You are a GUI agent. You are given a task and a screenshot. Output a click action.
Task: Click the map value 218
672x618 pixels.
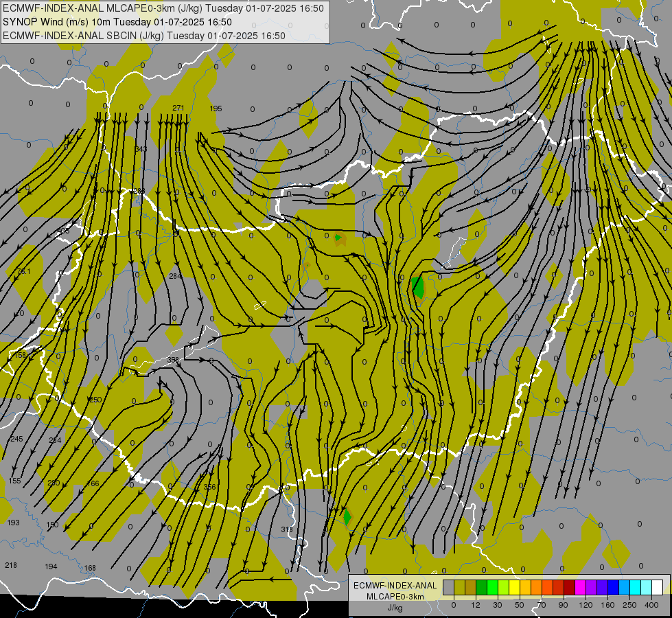coord(11,565)
